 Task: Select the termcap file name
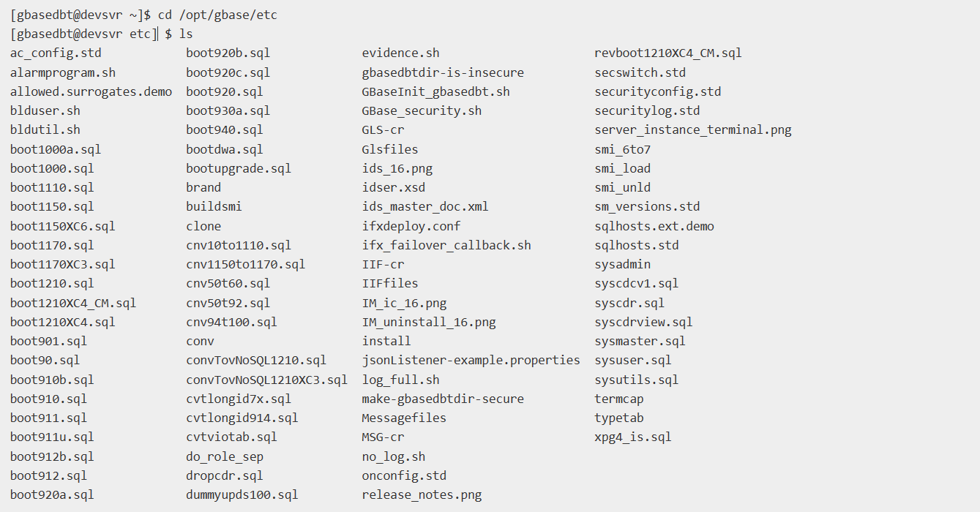click(x=619, y=399)
